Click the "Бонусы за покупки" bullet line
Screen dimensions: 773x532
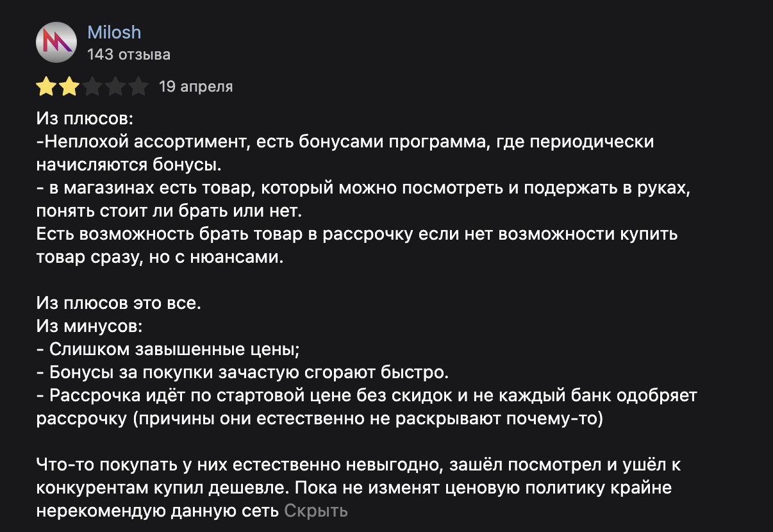244,372
